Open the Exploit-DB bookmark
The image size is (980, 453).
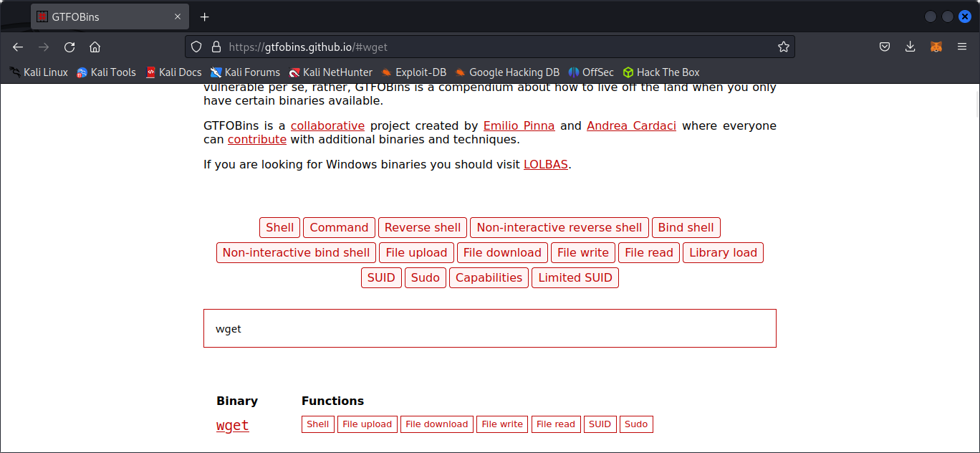(413, 72)
